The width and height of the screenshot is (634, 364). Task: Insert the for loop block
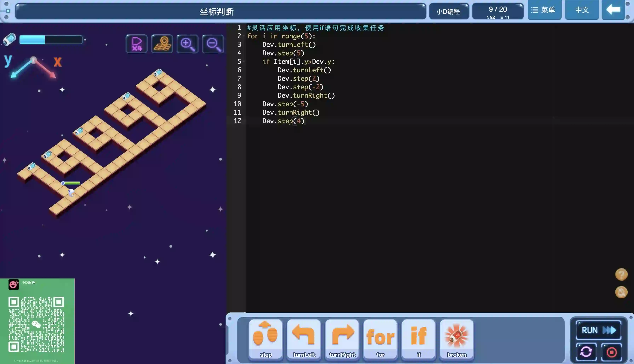380,339
